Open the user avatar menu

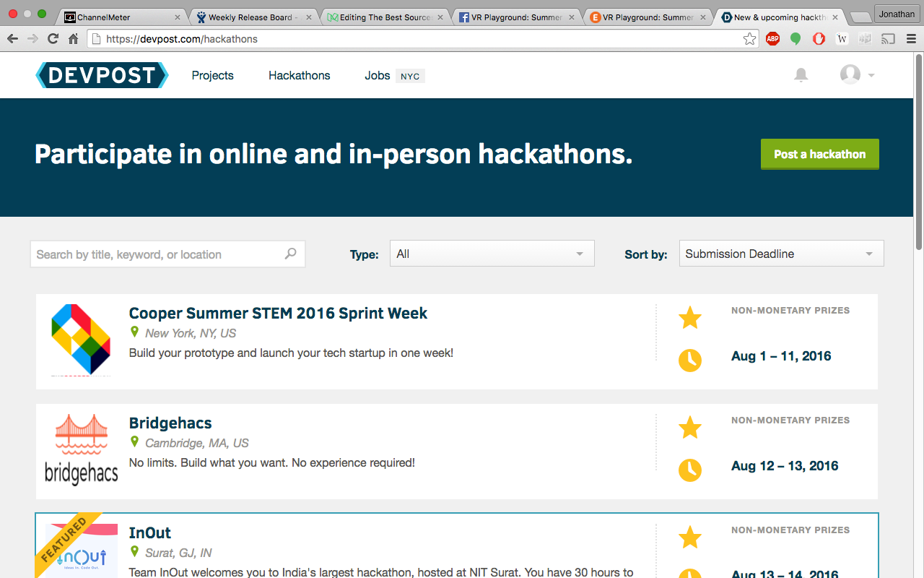coord(857,74)
